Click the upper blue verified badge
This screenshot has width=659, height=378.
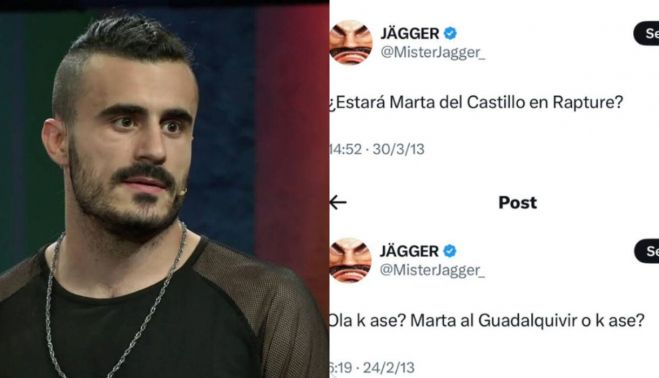450,33
